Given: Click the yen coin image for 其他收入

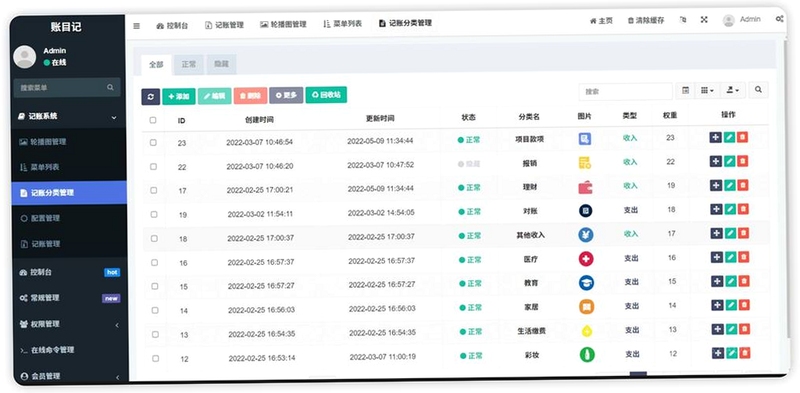Looking at the screenshot, I should coord(586,235).
